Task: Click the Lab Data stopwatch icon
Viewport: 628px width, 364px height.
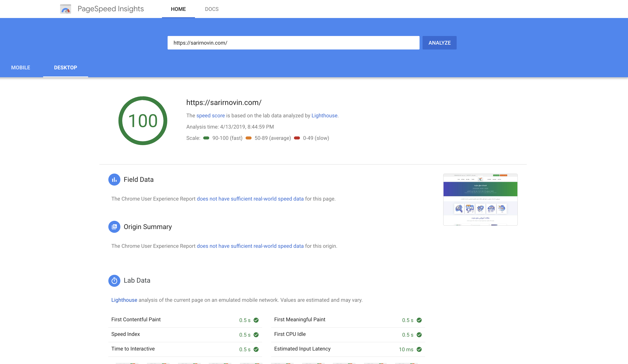Action: [x=114, y=281]
